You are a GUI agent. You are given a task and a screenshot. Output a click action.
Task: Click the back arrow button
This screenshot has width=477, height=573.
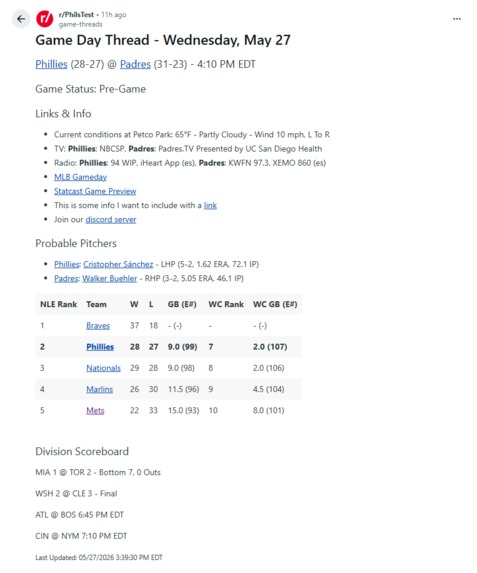tap(21, 19)
